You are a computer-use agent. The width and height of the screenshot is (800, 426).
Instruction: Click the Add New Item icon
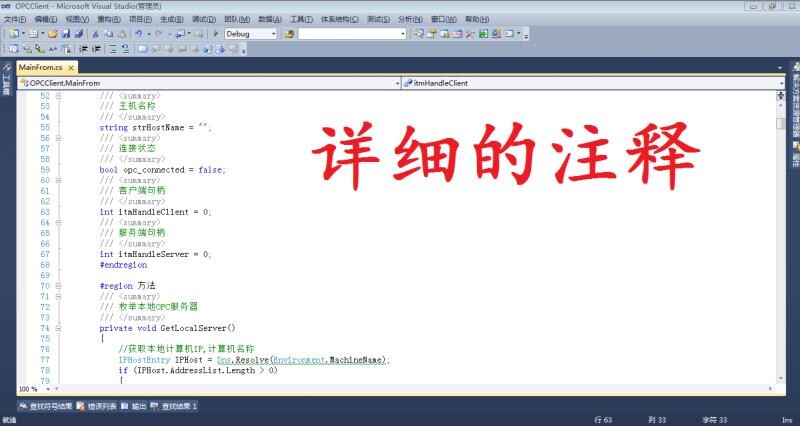pyautogui.click(x=34, y=34)
